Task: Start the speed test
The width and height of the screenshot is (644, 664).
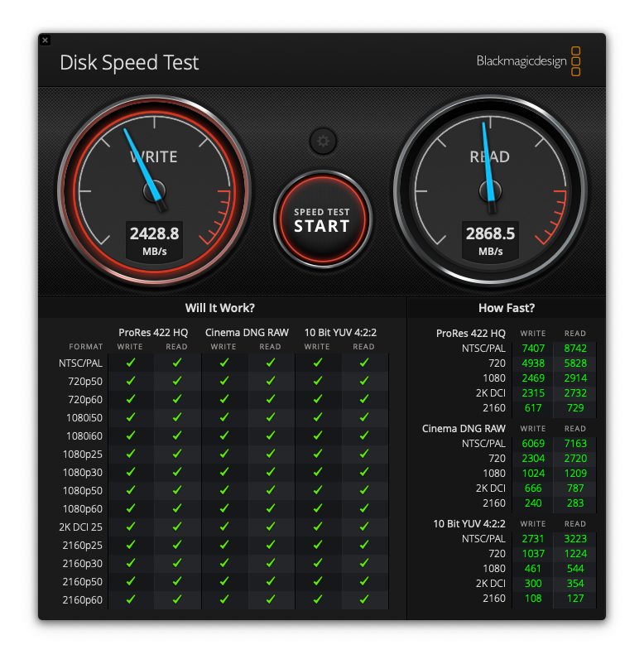Action: [x=323, y=219]
